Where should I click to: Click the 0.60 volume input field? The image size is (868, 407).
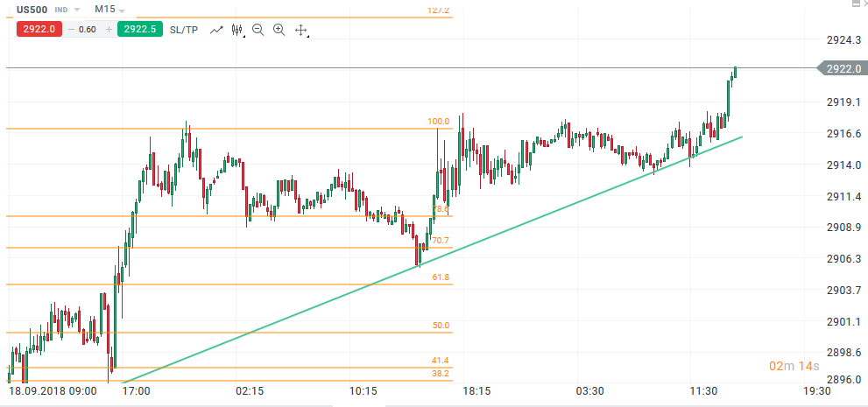coord(88,29)
